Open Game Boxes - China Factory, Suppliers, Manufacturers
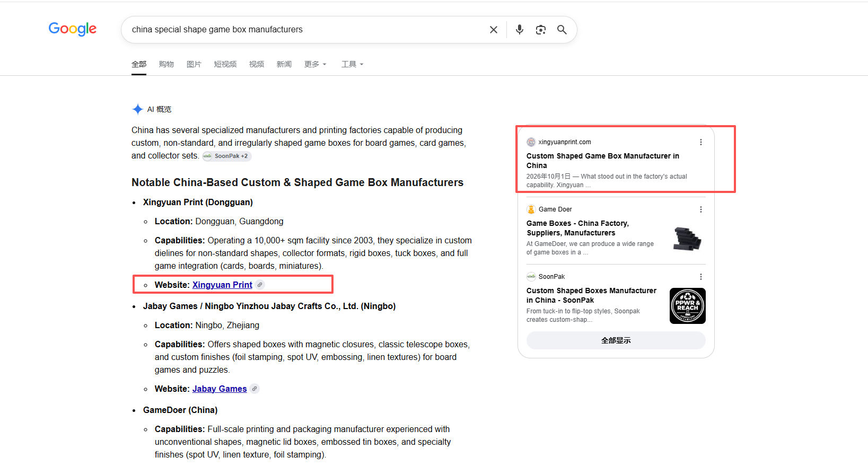The height and width of the screenshot is (466, 868). (x=578, y=228)
